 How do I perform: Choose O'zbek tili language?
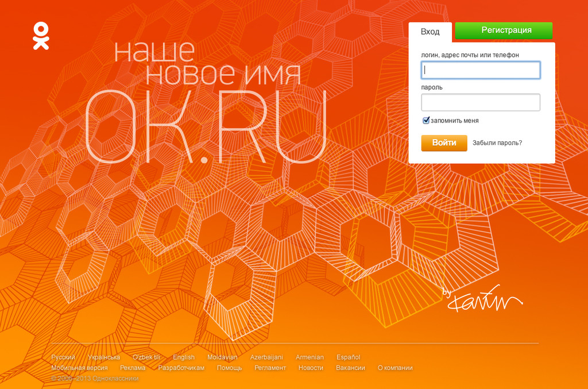click(x=146, y=357)
